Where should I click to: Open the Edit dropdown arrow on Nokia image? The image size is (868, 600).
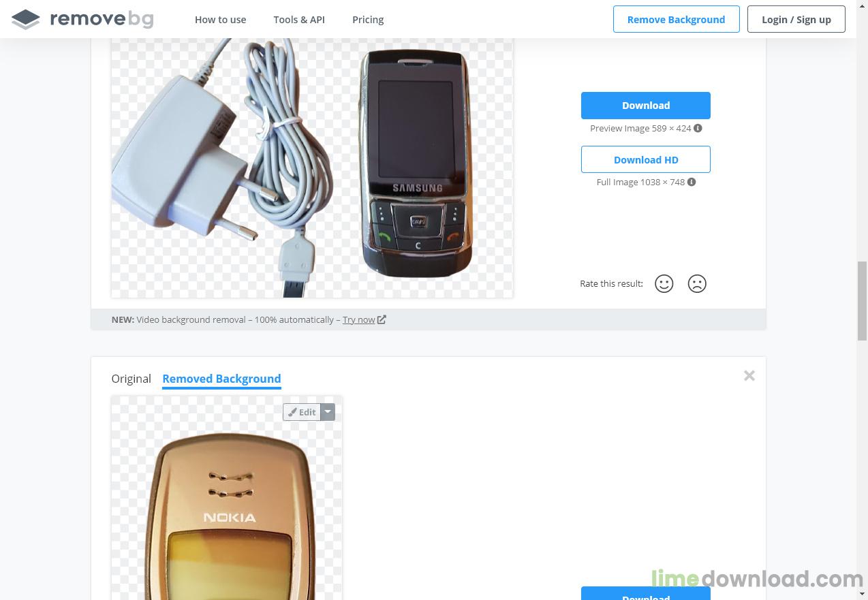tap(328, 412)
